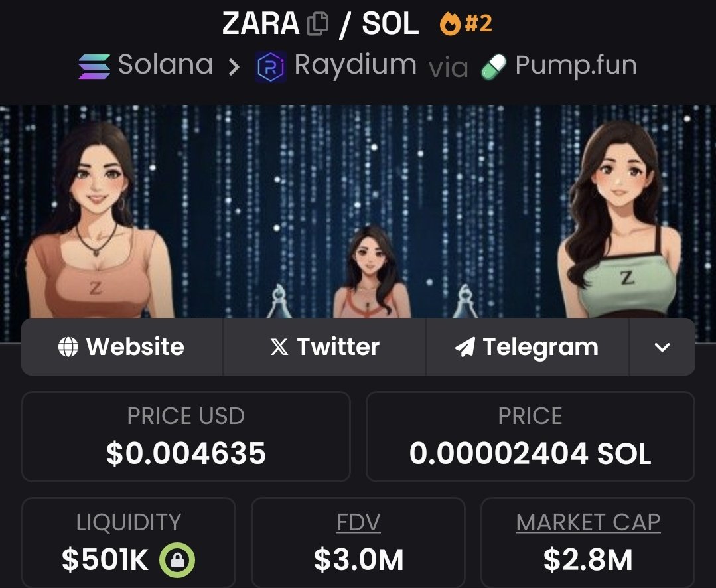This screenshot has height=588, width=716.
Task: Click the #2 trending rank badge
Action: click(478, 24)
